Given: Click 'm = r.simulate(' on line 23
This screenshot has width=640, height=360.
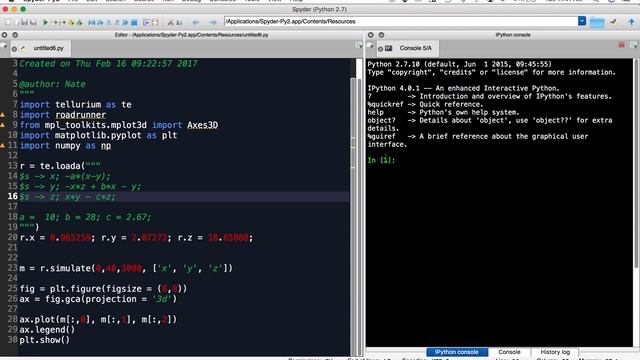Looking at the screenshot, I should coord(57,268).
